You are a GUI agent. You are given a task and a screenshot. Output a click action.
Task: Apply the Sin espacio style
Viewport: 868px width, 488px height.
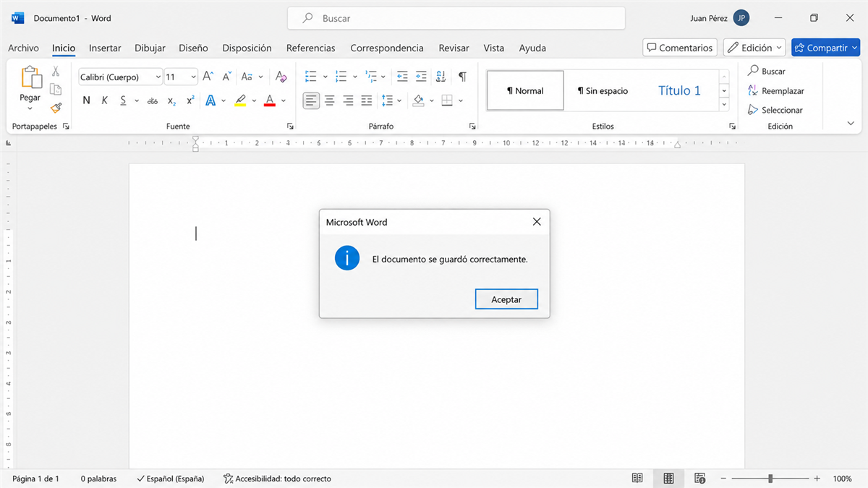coord(603,90)
